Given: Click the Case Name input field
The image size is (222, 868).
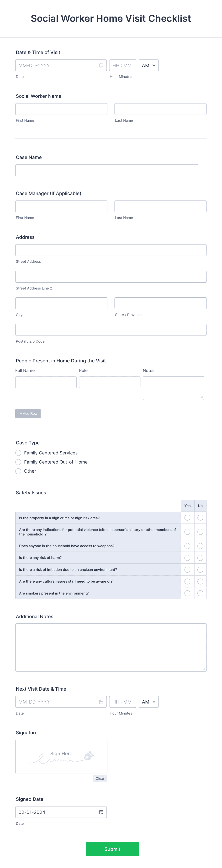Looking at the screenshot, I should click(x=107, y=170).
